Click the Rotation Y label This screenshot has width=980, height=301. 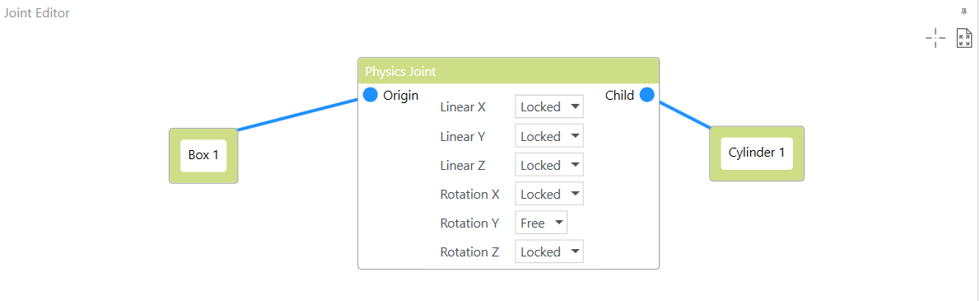point(469,223)
